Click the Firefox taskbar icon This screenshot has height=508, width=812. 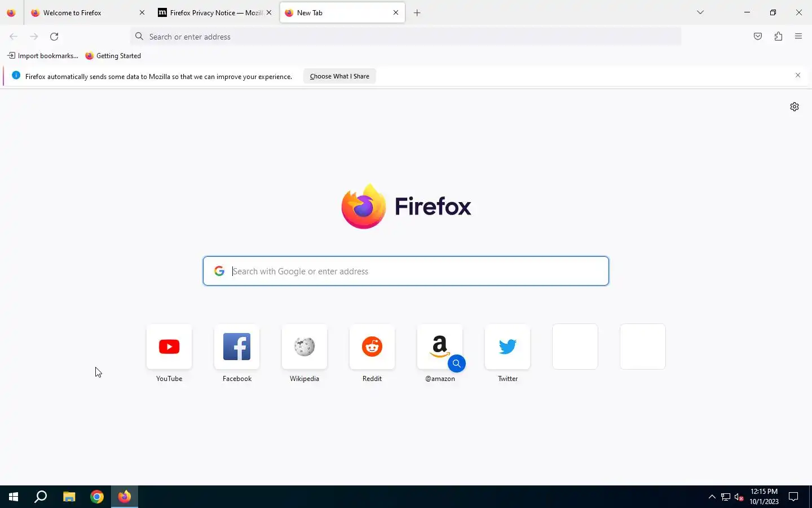[125, 497]
